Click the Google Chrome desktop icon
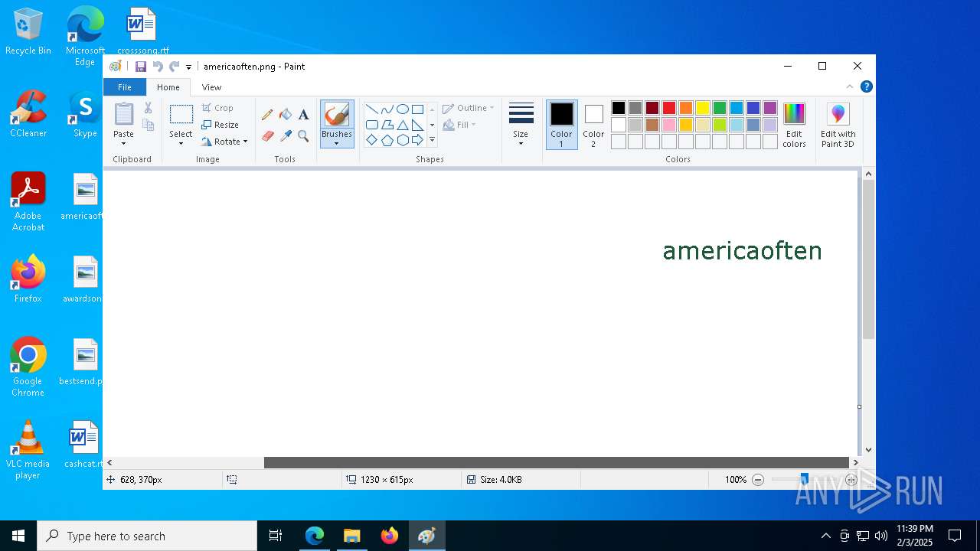This screenshot has height=551, width=980. pyautogui.click(x=28, y=367)
